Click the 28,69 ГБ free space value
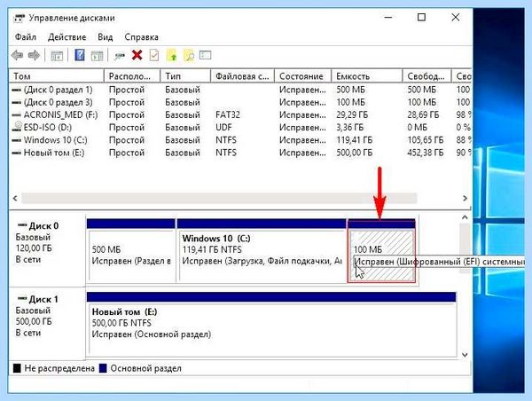This screenshot has height=401, width=532. tap(423, 115)
